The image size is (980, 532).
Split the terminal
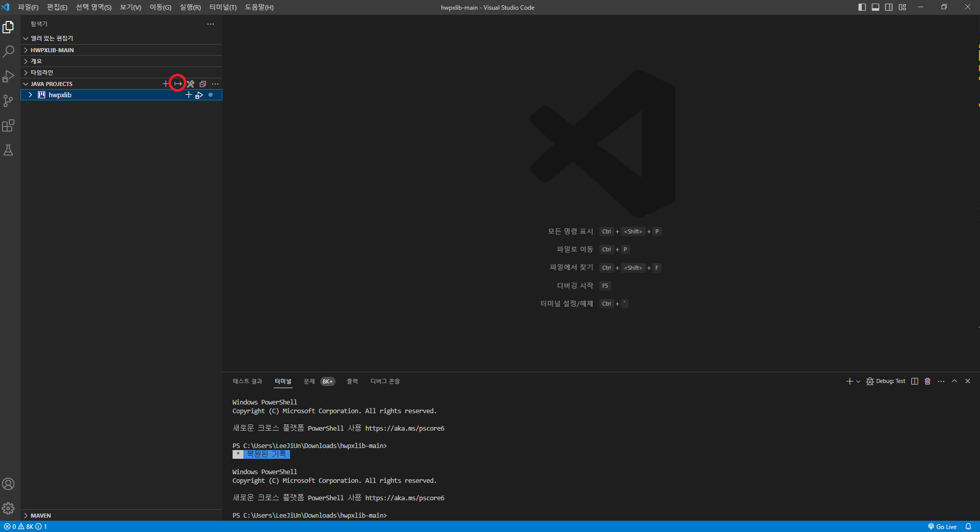click(x=915, y=381)
